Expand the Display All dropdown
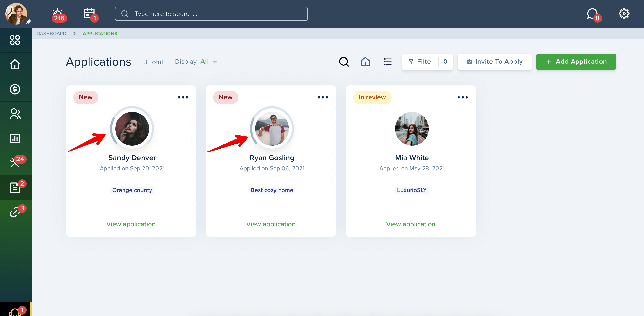 (x=196, y=62)
